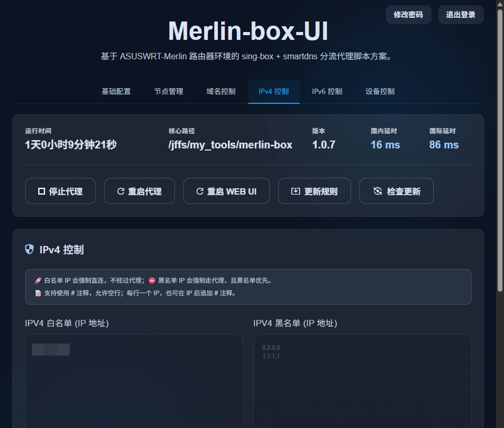The height and width of the screenshot is (428, 504).
Task: Switch to the 节点管理 tab
Action: point(169,92)
